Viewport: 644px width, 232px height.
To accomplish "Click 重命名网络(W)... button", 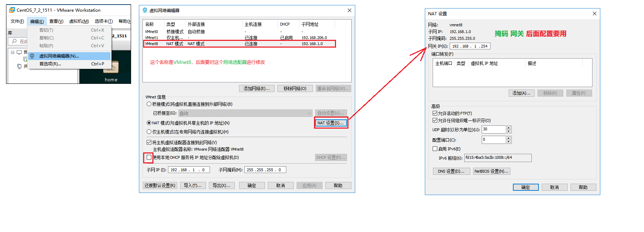I will pos(333,88).
